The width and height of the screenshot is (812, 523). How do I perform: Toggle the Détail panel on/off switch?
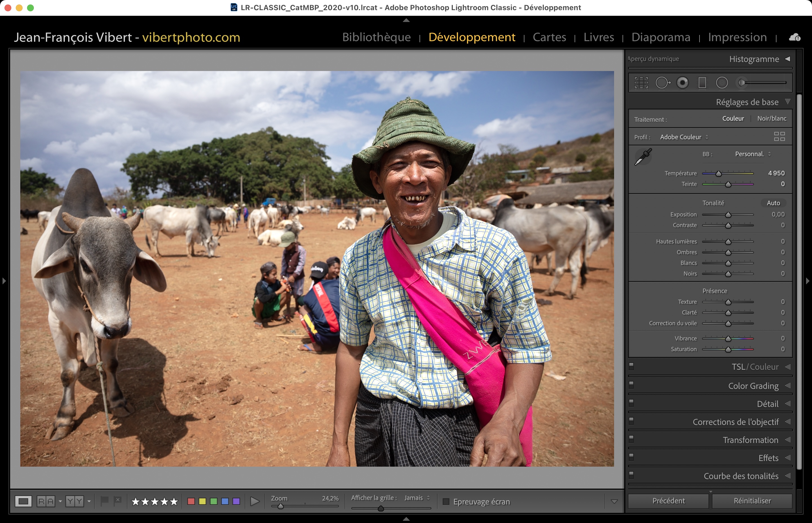tap(631, 403)
